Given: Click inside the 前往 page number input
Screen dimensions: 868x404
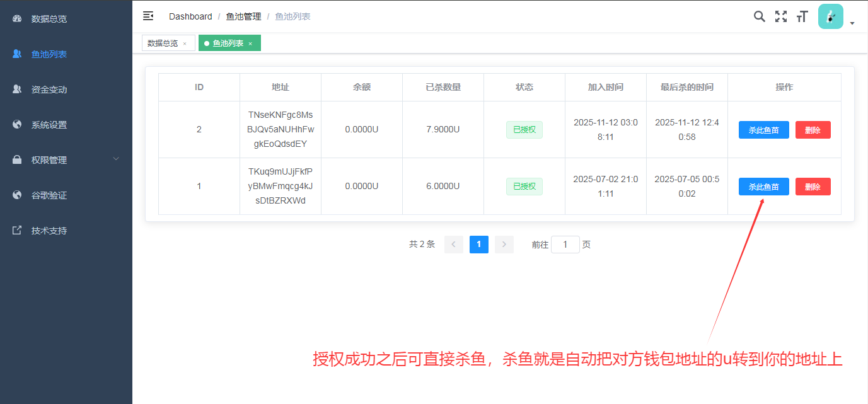Looking at the screenshot, I should [x=565, y=244].
